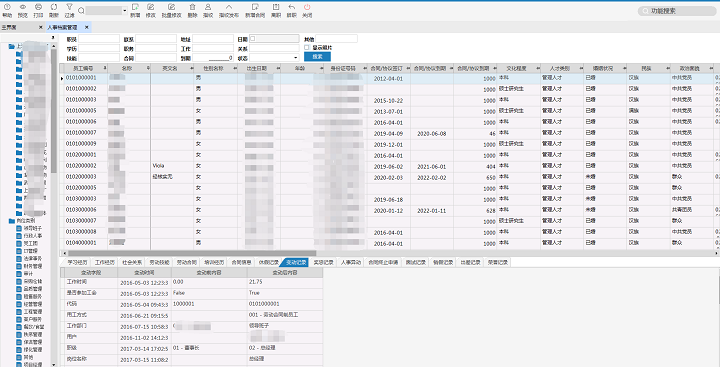Click the blue 搜索 search button
Image resolution: width=720 pixels, height=367 pixels.
point(317,57)
